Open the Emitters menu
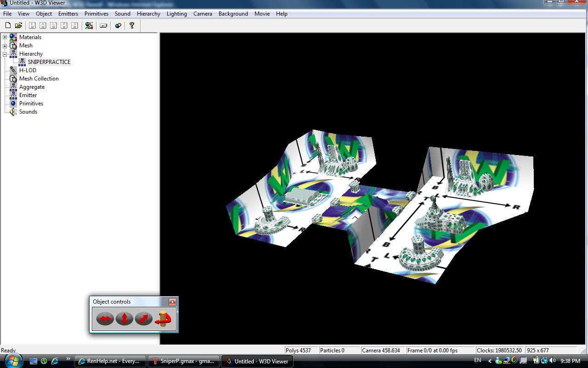The height and width of the screenshot is (368, 588). pyautogui.click(x=68, y=14)
